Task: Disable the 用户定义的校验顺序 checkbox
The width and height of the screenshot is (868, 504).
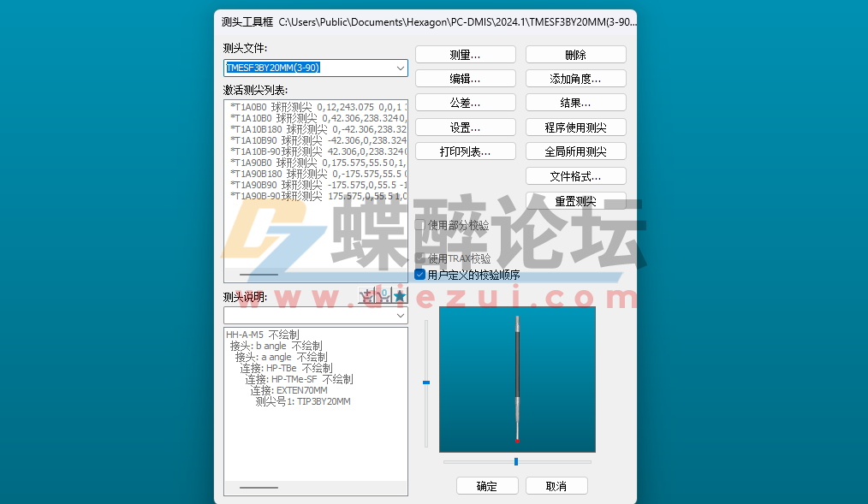Action: (x=419, y=274)
